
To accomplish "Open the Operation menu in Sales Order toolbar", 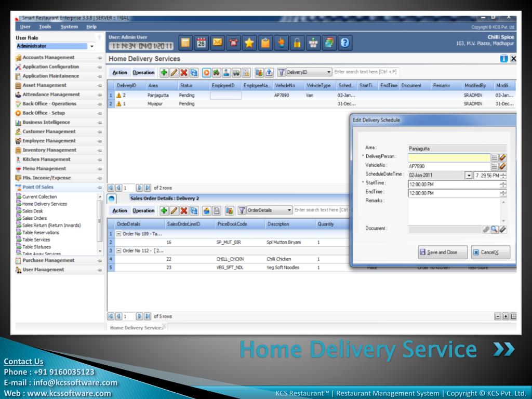I will tap(143, 211).
